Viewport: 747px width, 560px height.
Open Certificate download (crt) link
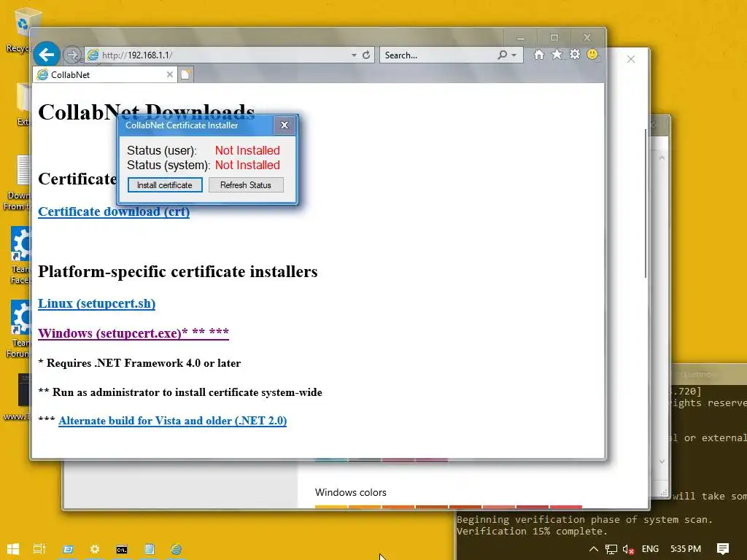point(114,211)
